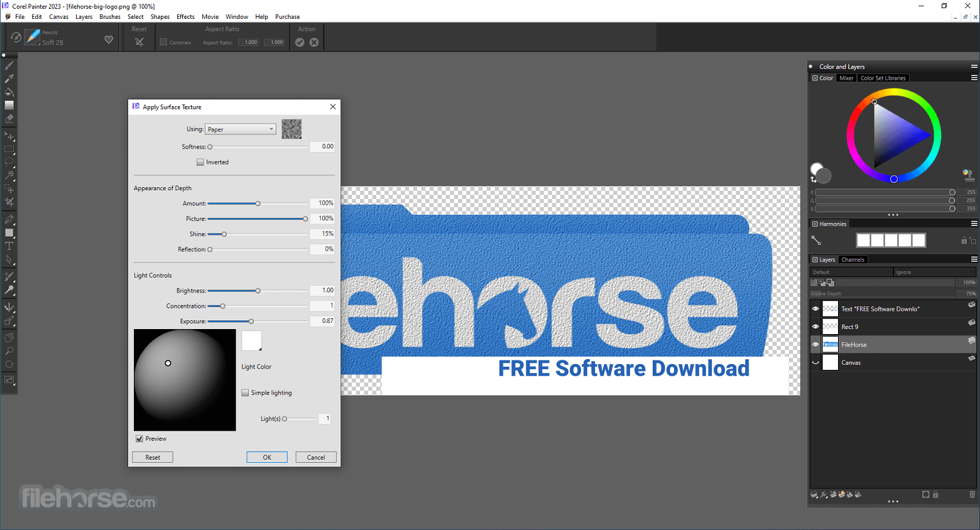Screen dimensions: 980x530
Task: Accept the action with the checkmark icon
Action: click(300, 42)
